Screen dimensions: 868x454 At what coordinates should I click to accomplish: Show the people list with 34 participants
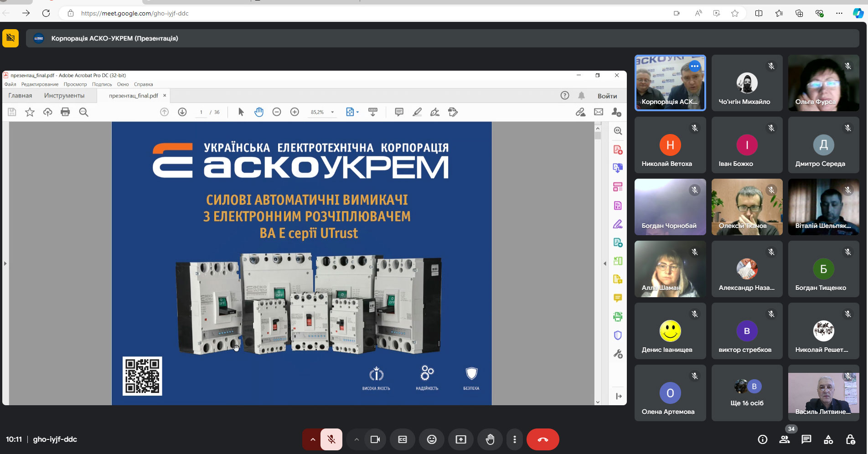point(785,439)
